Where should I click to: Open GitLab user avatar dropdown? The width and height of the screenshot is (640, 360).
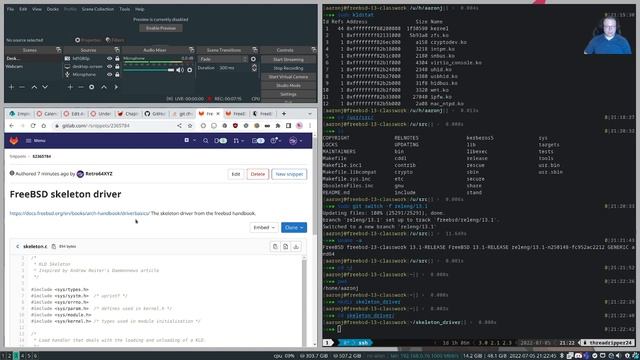[x=296, y=140]
